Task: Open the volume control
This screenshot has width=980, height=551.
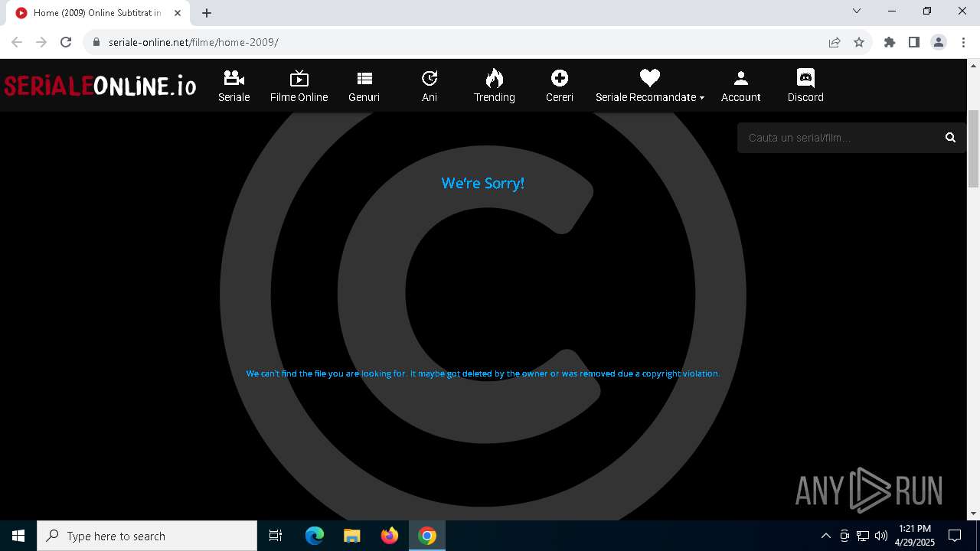Action: [881, 536]
